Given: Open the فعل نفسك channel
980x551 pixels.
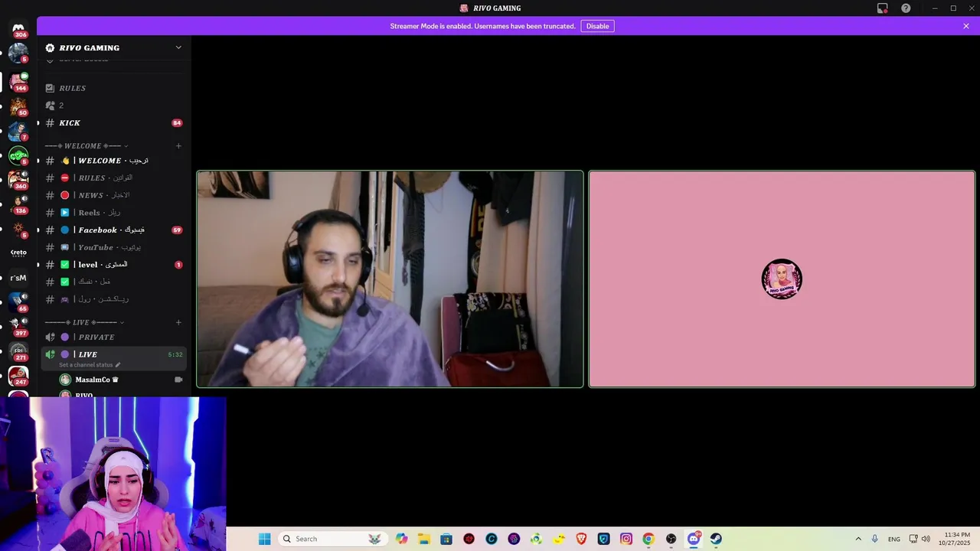Looking at the screenshot, I should click(115, 282).
